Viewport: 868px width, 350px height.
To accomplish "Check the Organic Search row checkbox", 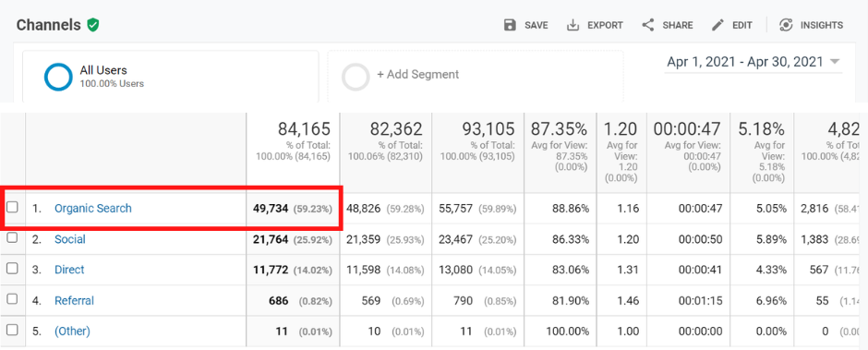I will pos(12,207).
